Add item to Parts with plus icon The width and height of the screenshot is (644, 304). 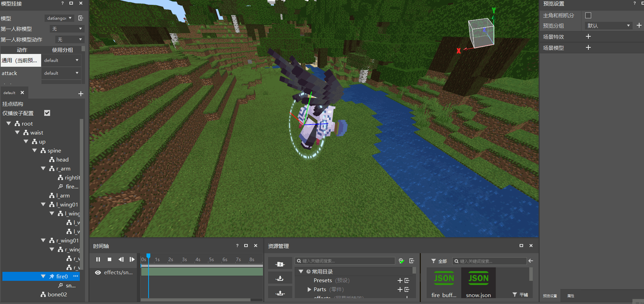click(400, 289)
